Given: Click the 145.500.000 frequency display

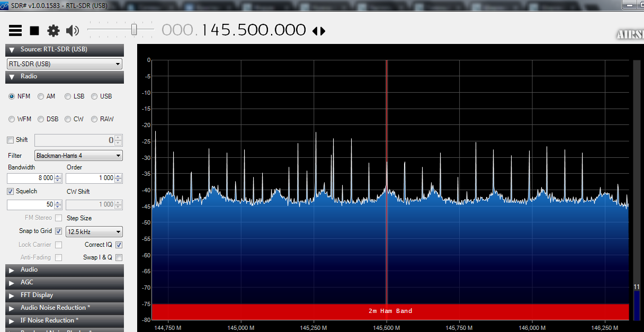Looking at the screenshot, I should (x=254, y=30).
